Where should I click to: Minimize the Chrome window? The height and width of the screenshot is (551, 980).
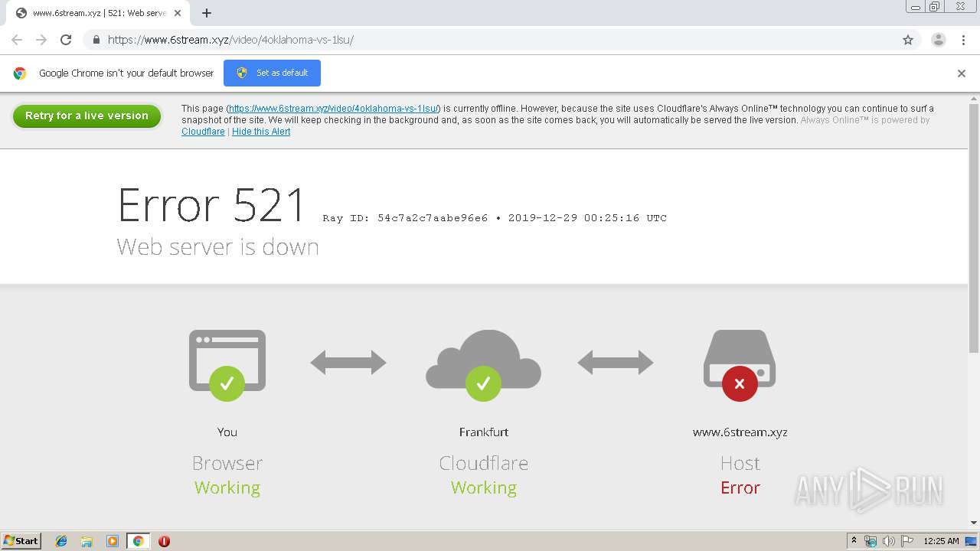pos(916,7)
